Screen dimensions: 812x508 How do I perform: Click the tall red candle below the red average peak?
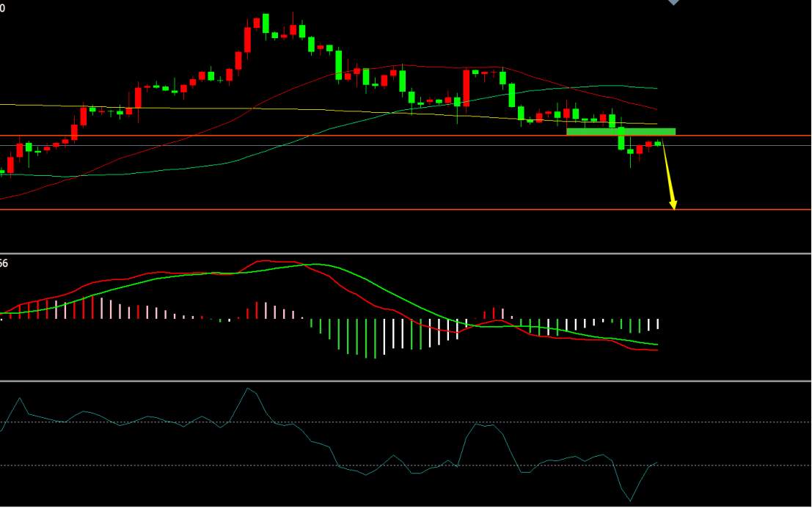coord(466,88)
